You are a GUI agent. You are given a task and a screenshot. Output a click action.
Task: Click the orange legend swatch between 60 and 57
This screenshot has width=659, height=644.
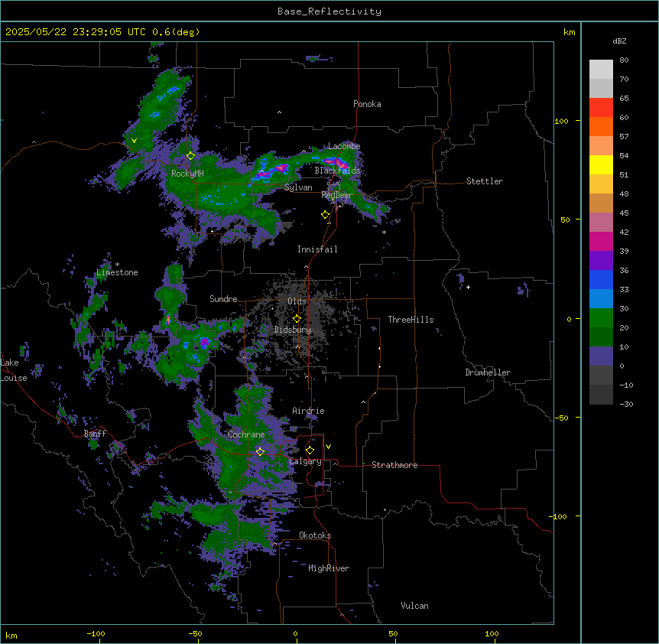pos(601,126)
